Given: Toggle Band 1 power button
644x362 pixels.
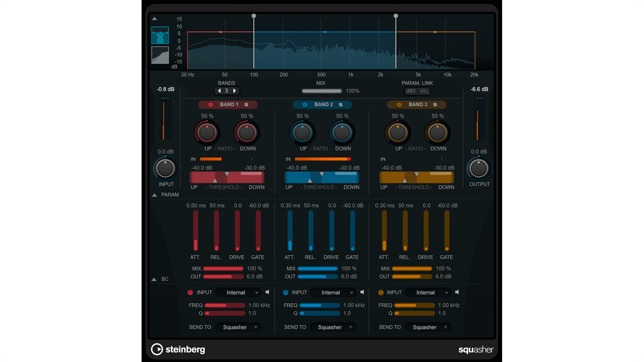Looking at the screenshot, I should coord(211,105).
